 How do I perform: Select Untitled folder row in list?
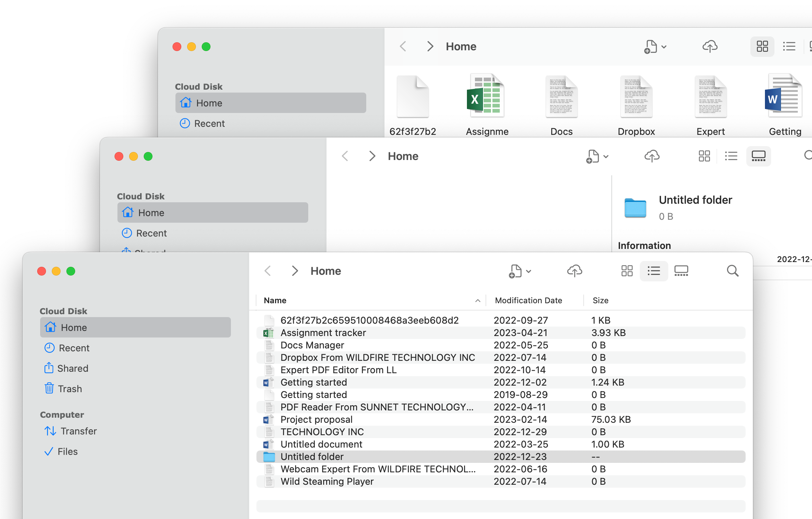click(x=501, y=457)
